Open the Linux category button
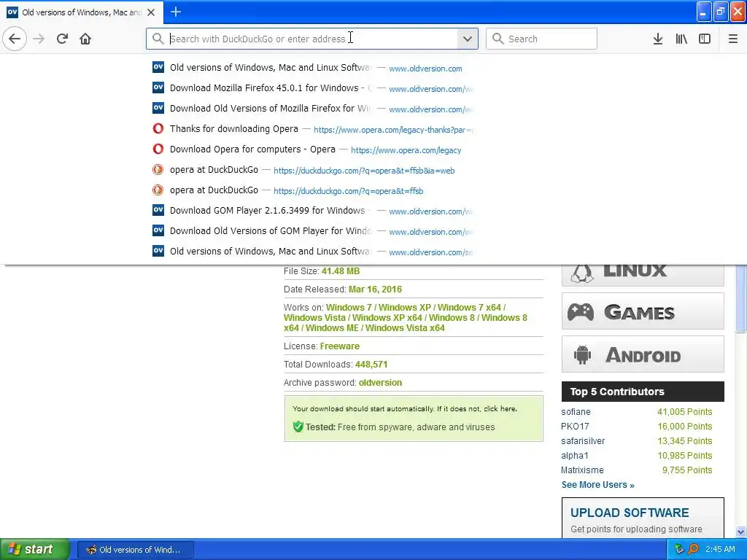 643,275
